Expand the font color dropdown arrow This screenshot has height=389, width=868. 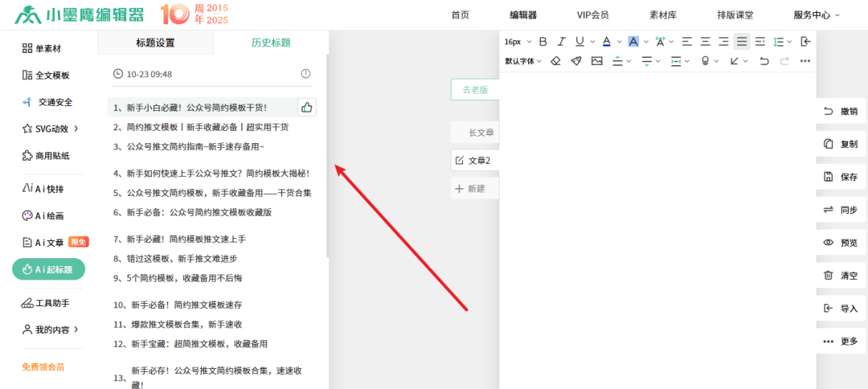coord(619,42)
